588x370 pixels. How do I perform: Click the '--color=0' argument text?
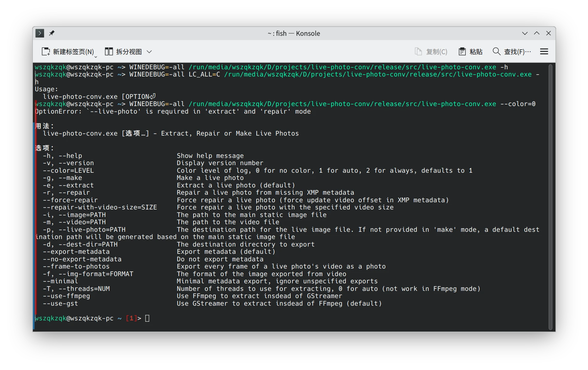518,104
